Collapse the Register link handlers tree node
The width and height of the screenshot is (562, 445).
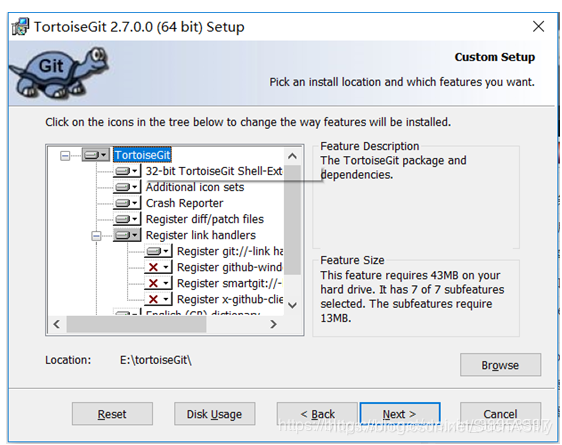[96, 236]
